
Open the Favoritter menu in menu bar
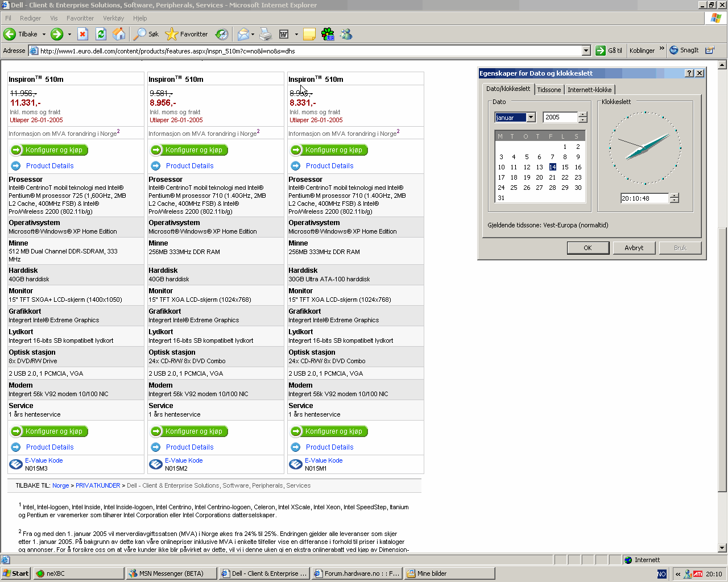point(80,18)
